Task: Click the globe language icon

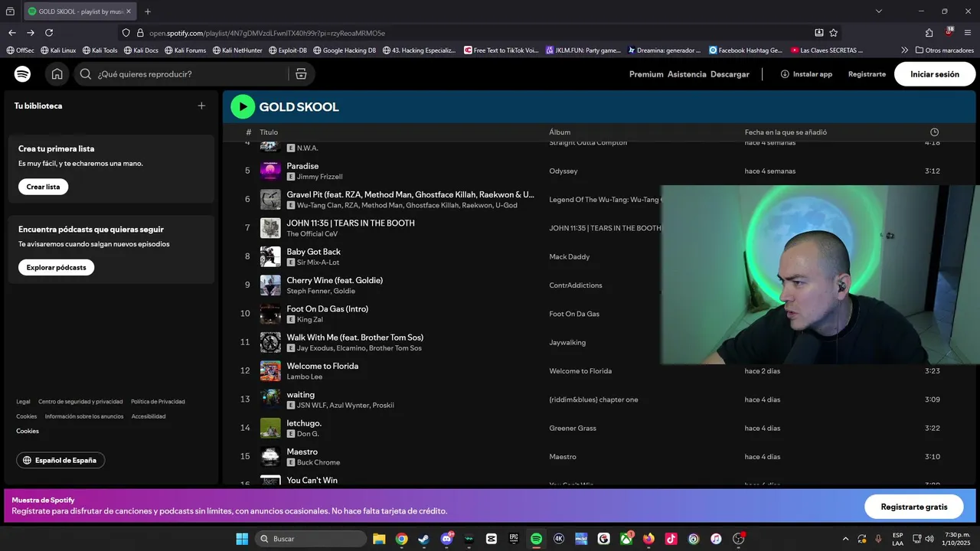Action: (27, 461)
